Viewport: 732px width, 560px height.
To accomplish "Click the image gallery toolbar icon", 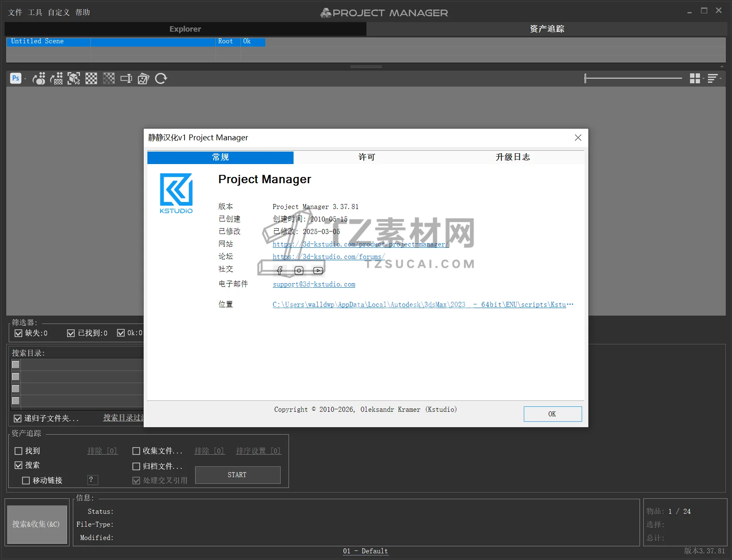I will pyautogui.click(x=143, y=78).
